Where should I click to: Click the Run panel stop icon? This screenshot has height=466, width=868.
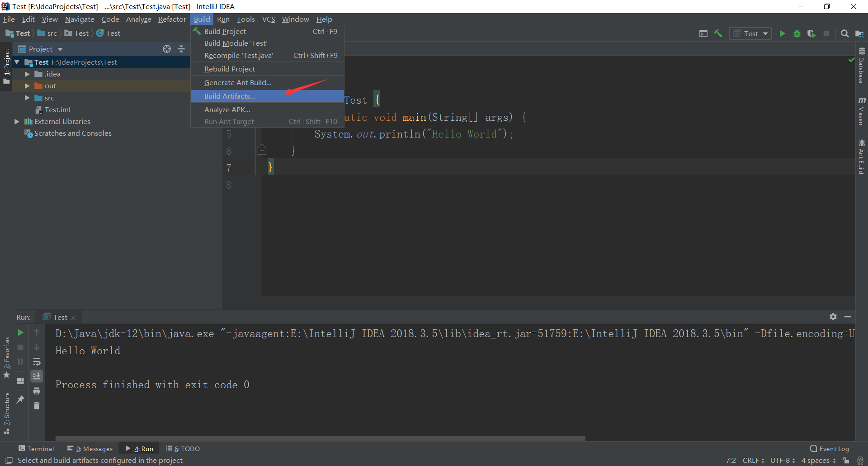coord(20,347)
